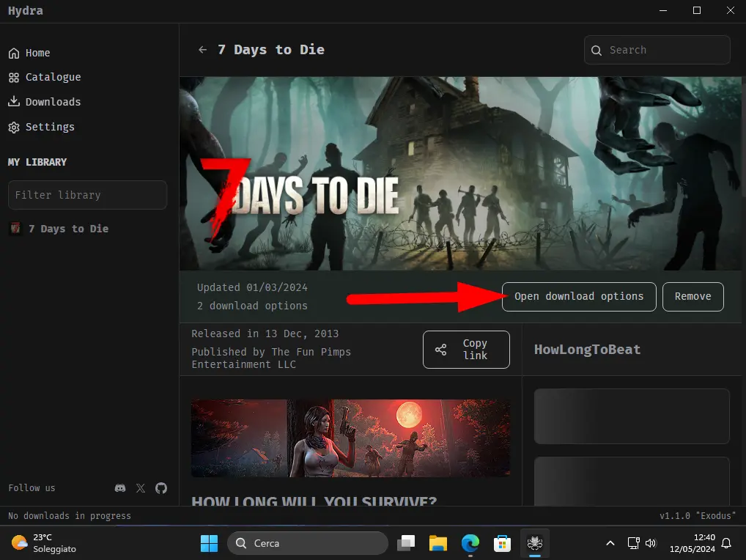Click the 7 Days to Die library thumbnail icon

coord(15,229)
